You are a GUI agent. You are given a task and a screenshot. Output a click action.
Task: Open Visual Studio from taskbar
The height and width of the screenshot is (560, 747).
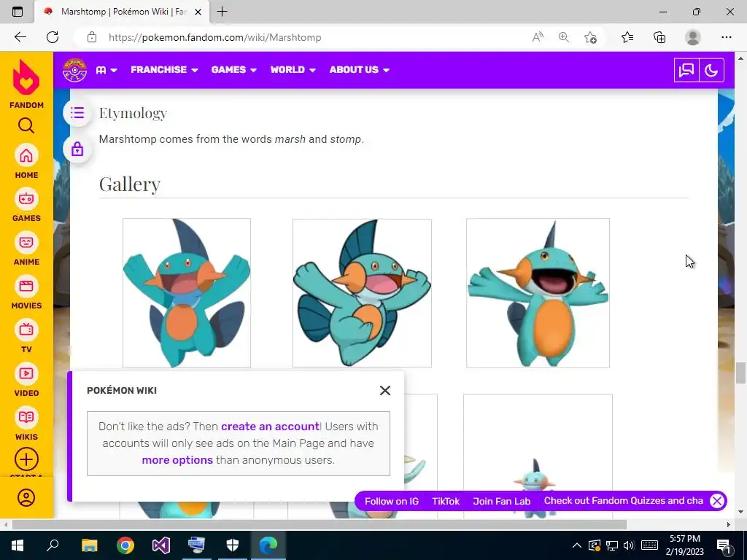click(161, 545)
